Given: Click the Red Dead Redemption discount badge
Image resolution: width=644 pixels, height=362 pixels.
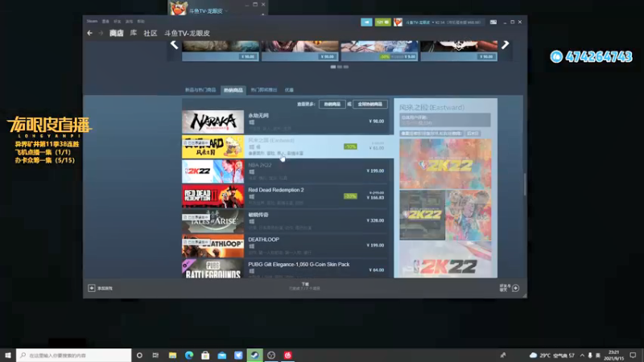Looking at the screenshot, I should (350, 196).
